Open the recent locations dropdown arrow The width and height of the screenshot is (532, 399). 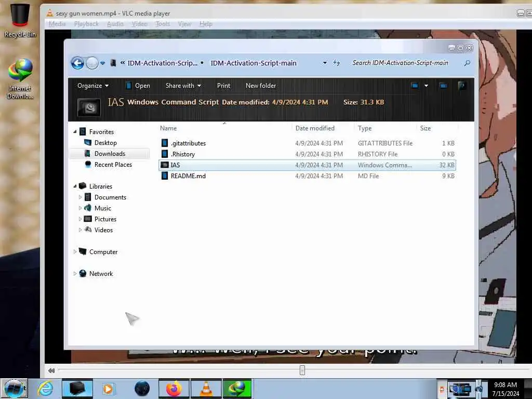(102, 63)
